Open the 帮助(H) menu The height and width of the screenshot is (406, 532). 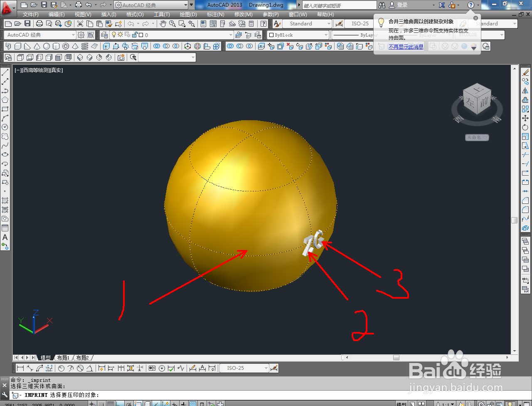click(x=325, y=15)
